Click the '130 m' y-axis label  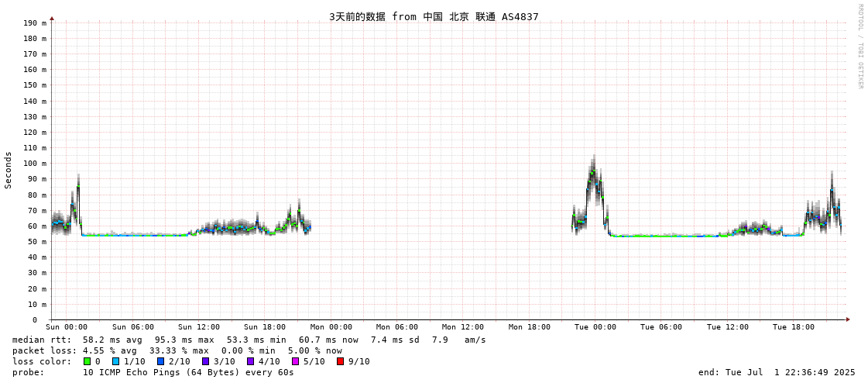pos(36,116)
